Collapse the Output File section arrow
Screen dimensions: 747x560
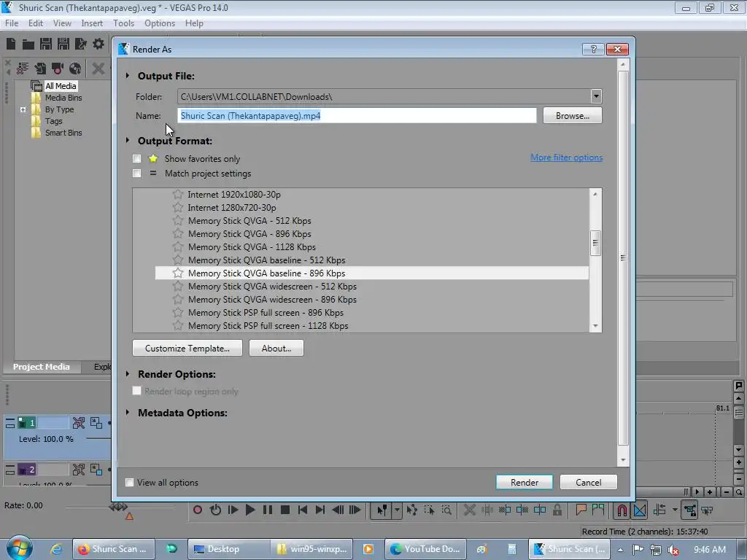tap(128, 76)
